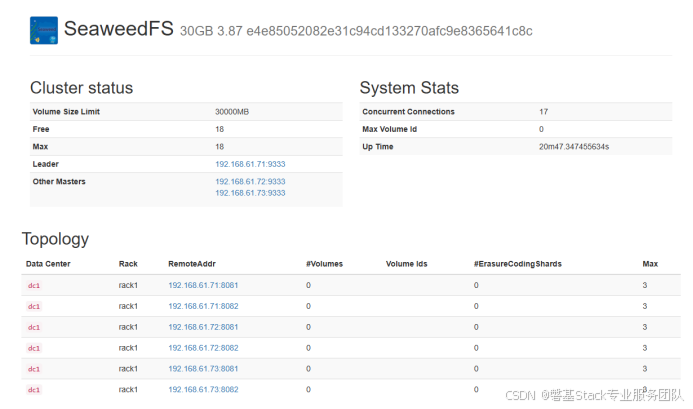Click the SeaweedFS logo icon
693x409 pixels.
[44, 31]
